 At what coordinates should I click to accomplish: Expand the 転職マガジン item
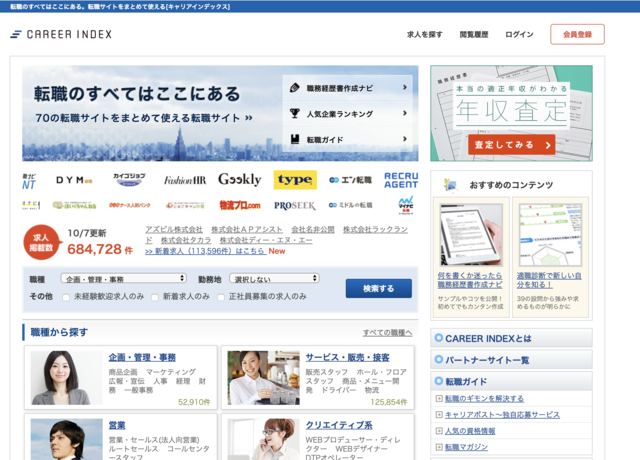point(439,447)
